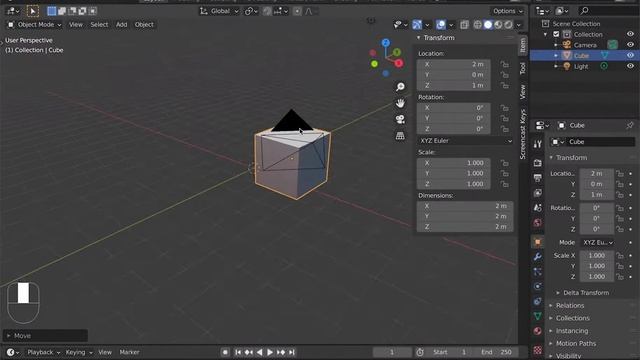The height and width of the screenshot is (360, 640).
Task: Switch to the View sidebar tab
Action: 523,92
